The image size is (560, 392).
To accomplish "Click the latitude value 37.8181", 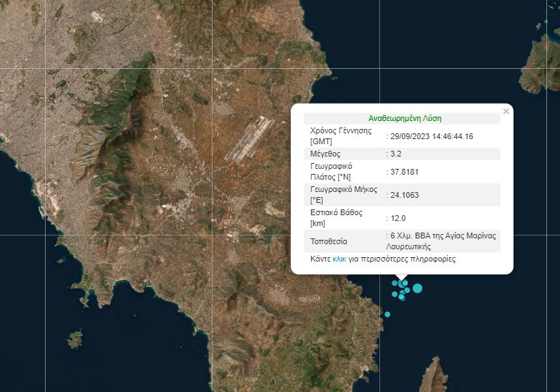I will 405,172.
